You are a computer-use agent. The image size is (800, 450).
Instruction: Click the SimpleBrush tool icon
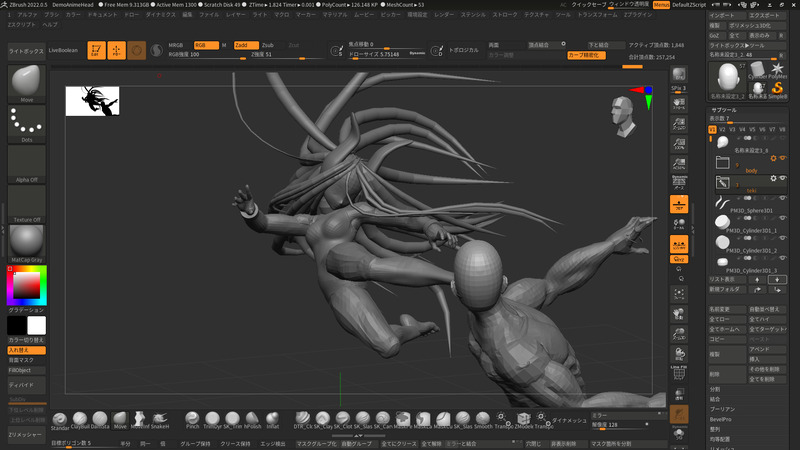[777, 87]
